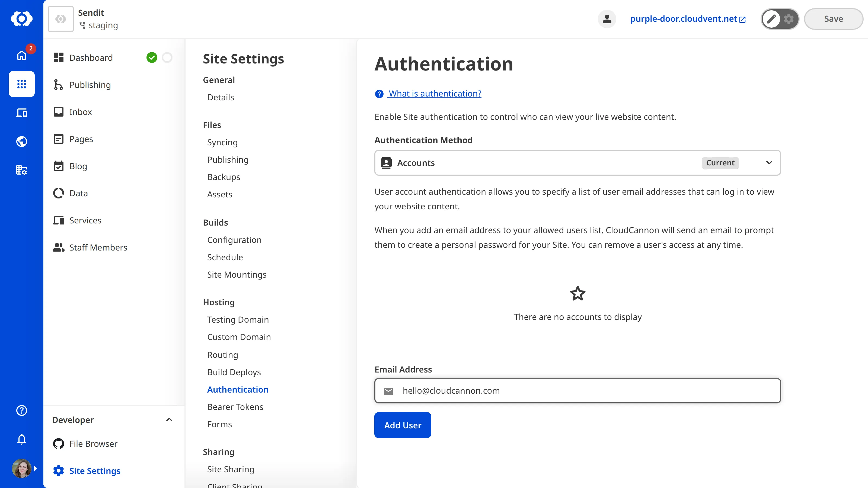Open Assets settings
The height and width of the screenshot is (488, 868).
point(220,194)
